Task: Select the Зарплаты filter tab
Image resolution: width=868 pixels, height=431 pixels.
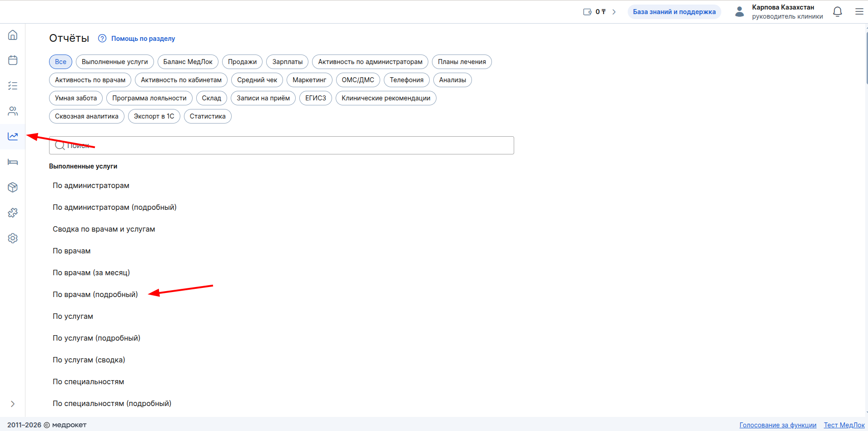Action: [x=287, y=62]
